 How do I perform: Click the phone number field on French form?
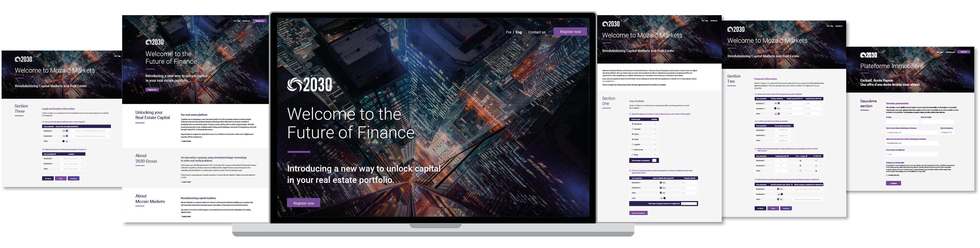(x=912, y=154)
